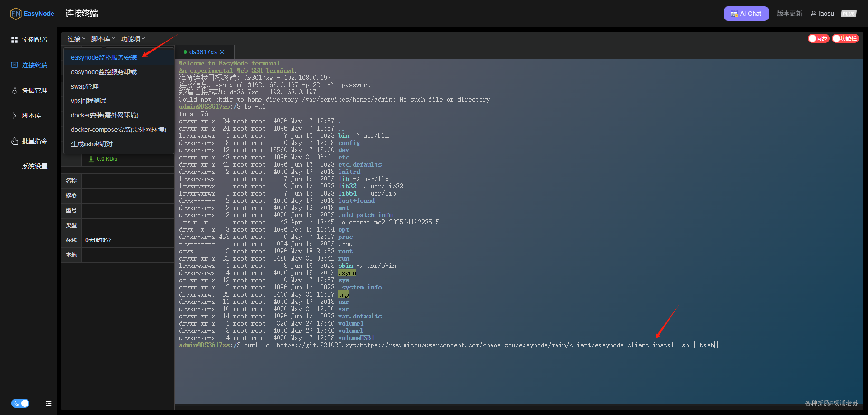Click etc.defaults entry in terminal listing
The width and height of the screenshot is (868, 415).
(x=360, y=164)
